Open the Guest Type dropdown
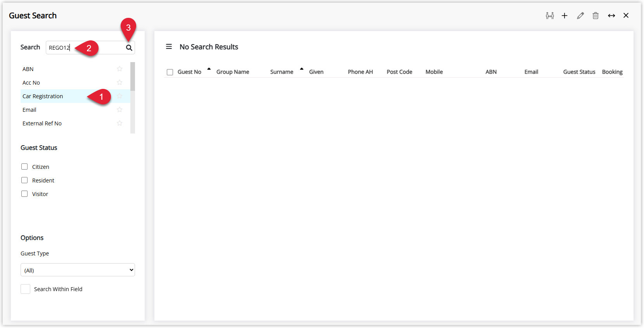The image size is (644, 328). pyautogui.click(x=78, y=270)
